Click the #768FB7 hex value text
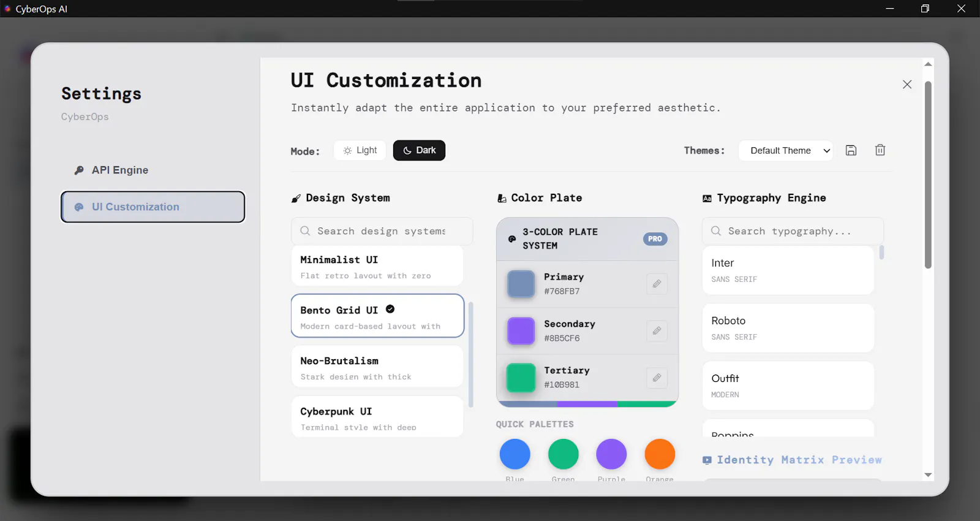980x521 pixels. pyautogui.click(x=562, y=291)
